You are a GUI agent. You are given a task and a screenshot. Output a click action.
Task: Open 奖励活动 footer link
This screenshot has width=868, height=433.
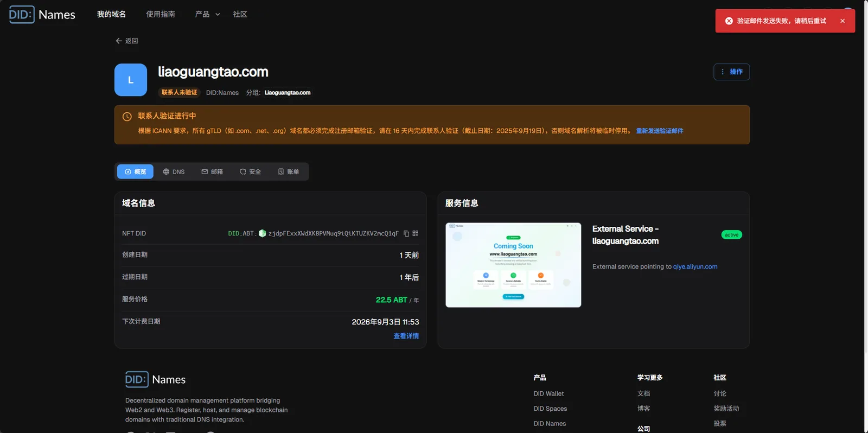coord(726,409)
